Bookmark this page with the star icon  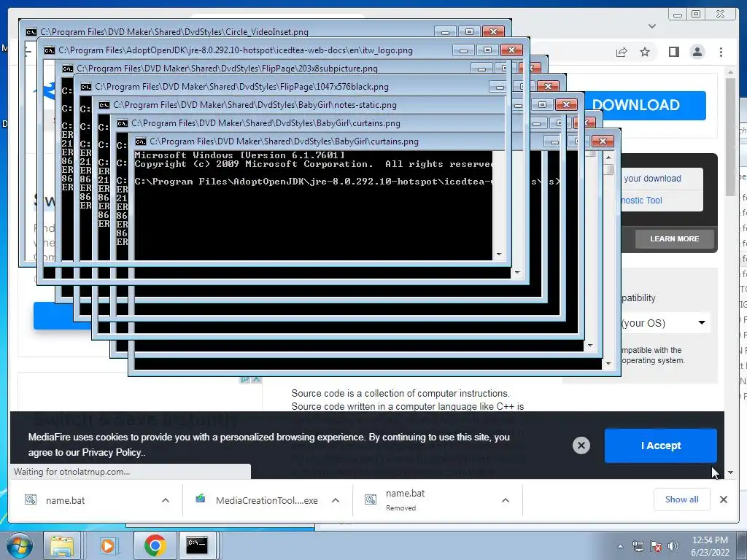click(x=645, y=52)
